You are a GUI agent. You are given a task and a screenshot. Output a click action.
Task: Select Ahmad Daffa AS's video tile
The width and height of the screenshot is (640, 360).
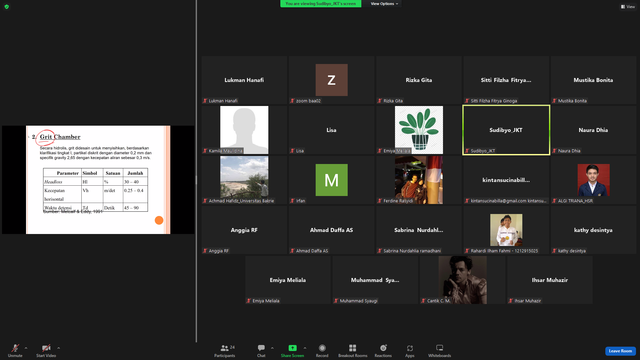pos(331,230)
